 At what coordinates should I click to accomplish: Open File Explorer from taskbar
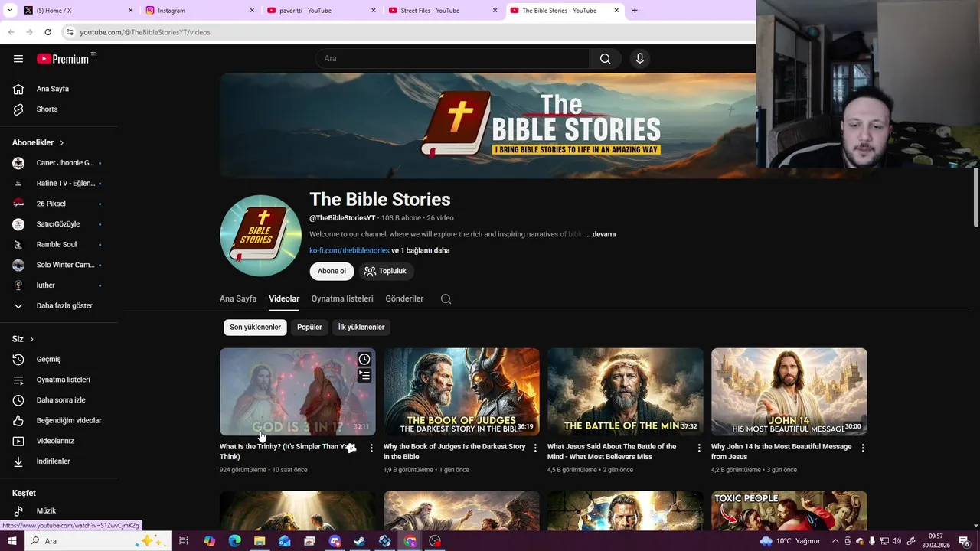(260, 541)
